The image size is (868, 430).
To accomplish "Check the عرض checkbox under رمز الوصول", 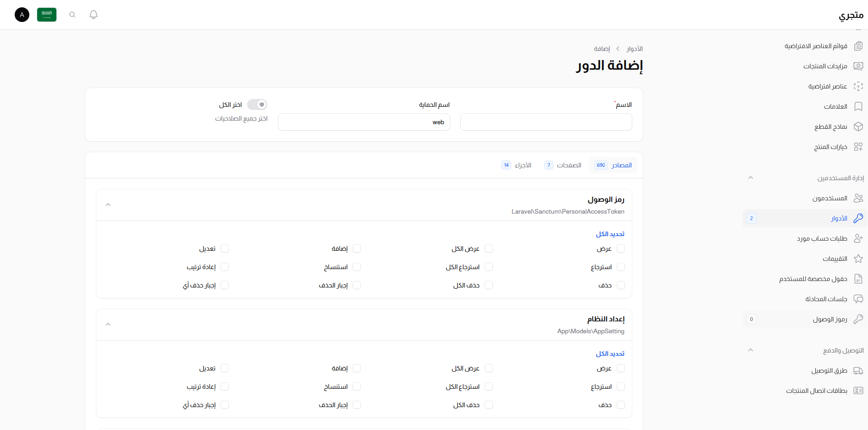I will click(x=621, y=248).
